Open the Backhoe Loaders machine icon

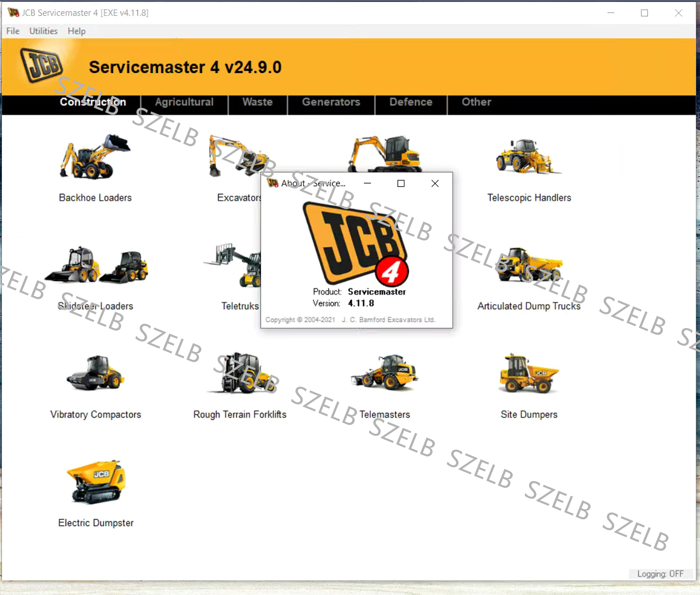pyautogui.click(x=95, y=157)
